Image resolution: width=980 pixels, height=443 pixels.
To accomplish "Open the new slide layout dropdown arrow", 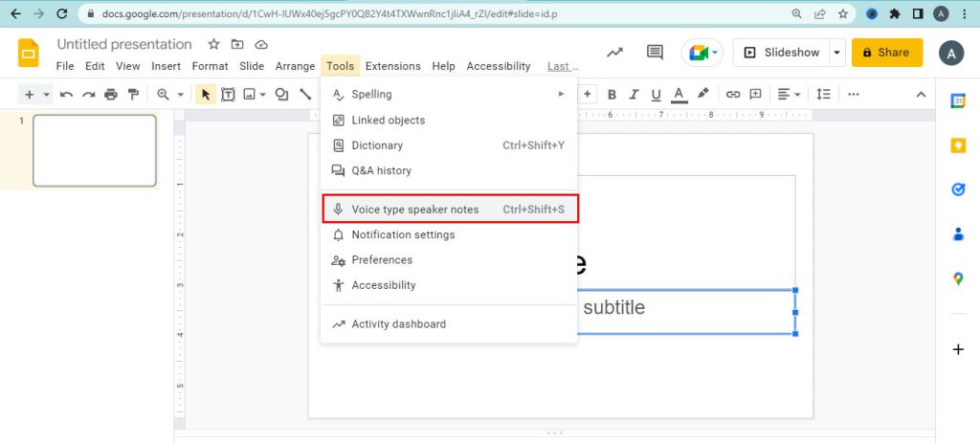I will click(46, 94).
